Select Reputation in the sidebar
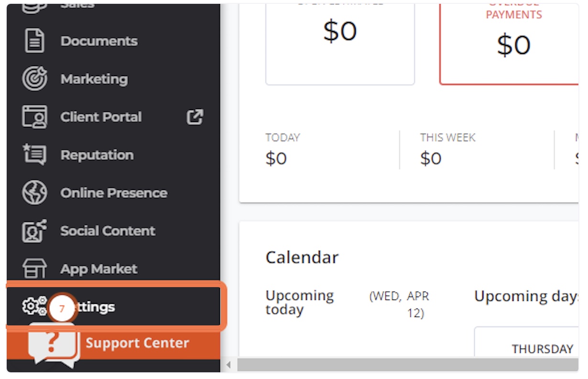This screenshot has height=379, width=588. point(97,155)
